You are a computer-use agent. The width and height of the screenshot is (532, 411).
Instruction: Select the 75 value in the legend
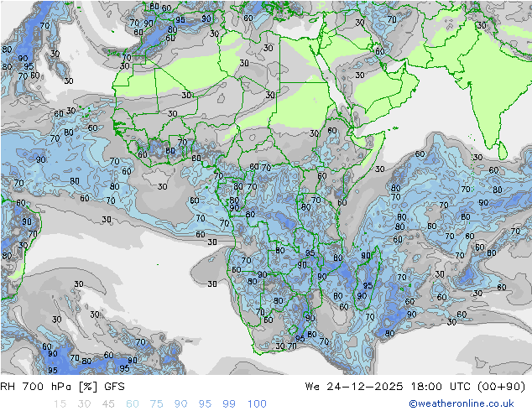coord(156,404)
